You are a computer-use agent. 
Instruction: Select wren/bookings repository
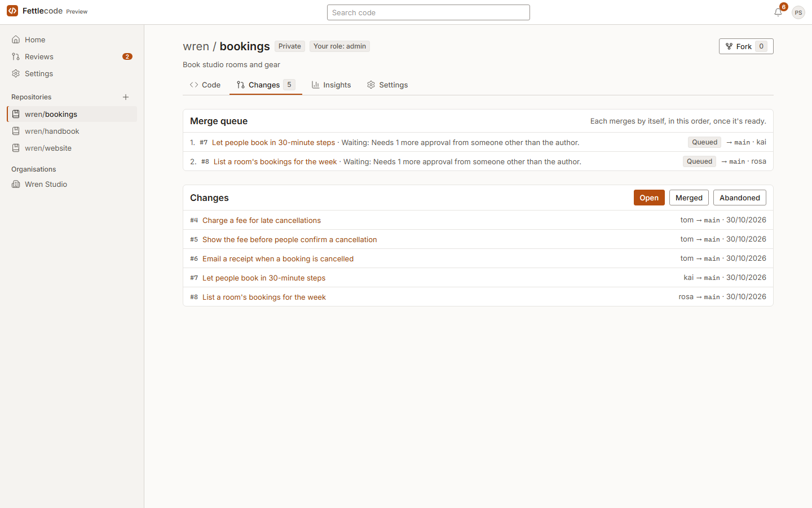pyautogui.click(x=72, y=114)
